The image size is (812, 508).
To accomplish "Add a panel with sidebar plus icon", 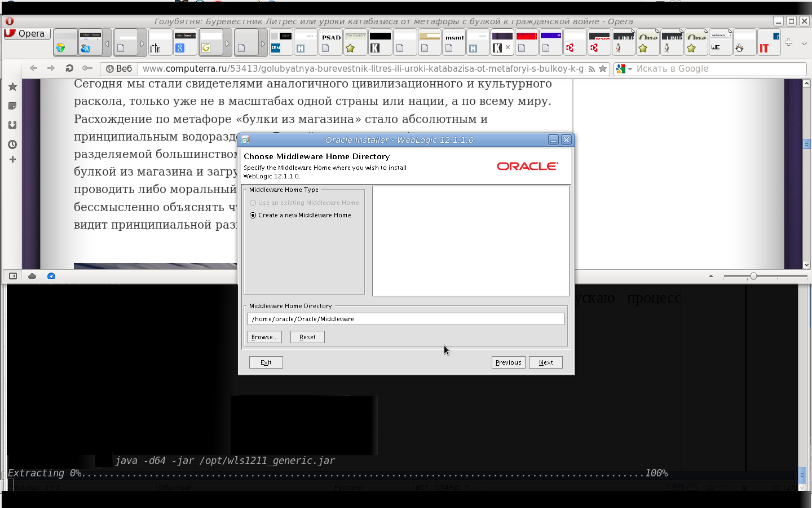I will pos(12,160).
